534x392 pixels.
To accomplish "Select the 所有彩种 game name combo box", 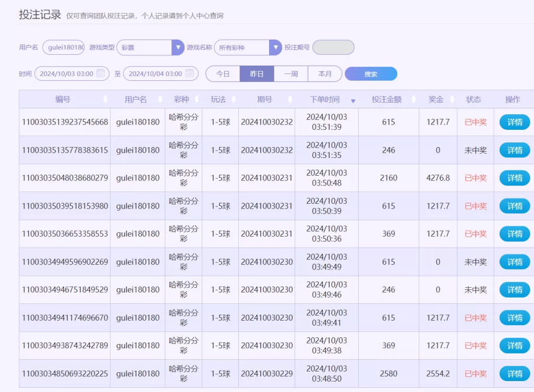I will coord(248,47).
